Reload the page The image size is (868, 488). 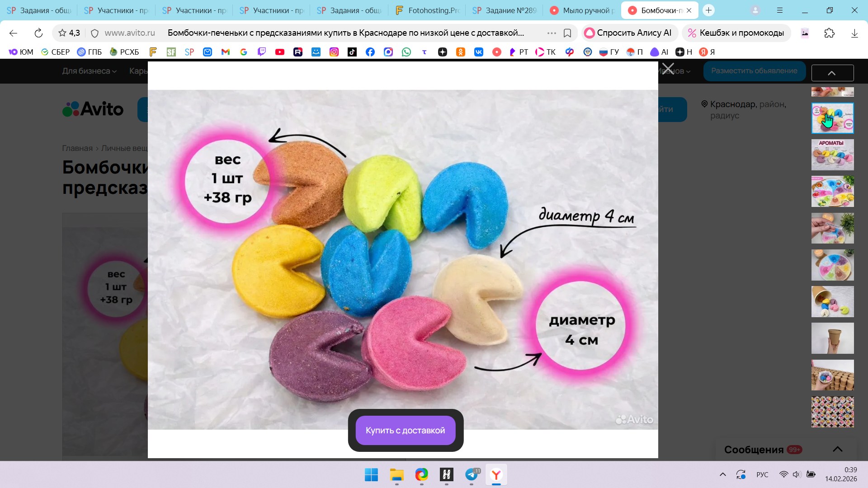[38, 33]
